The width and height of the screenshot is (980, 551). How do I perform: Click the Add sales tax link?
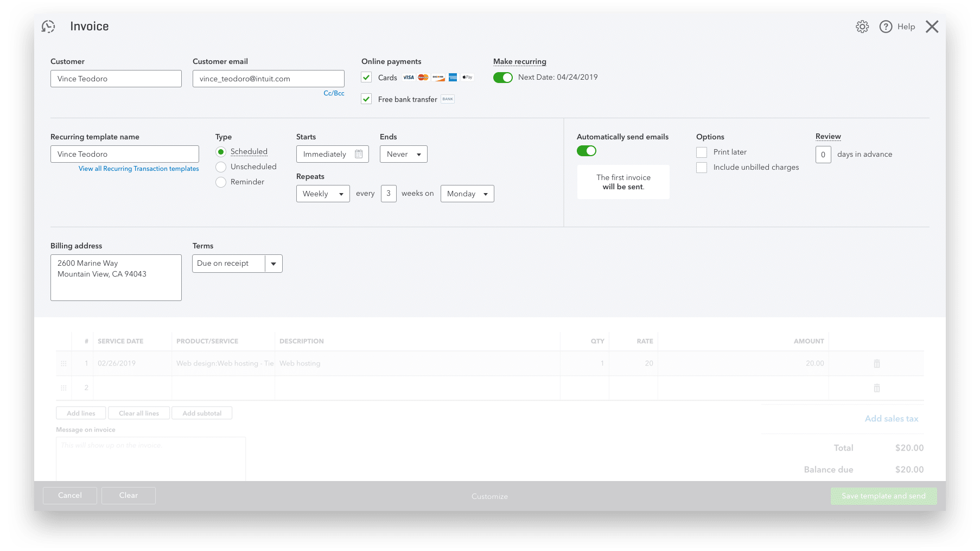[892, 419]
